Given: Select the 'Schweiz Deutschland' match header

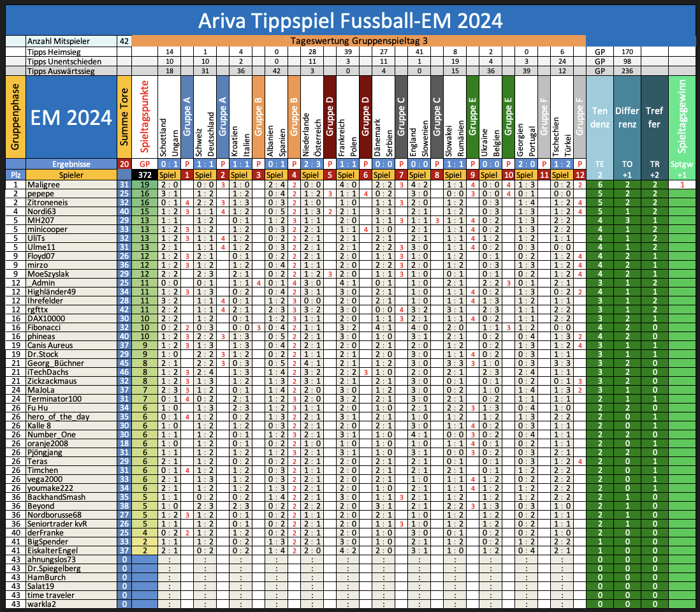Looking at the screenshot, I should pyautogui.click(x=205, y=117).
